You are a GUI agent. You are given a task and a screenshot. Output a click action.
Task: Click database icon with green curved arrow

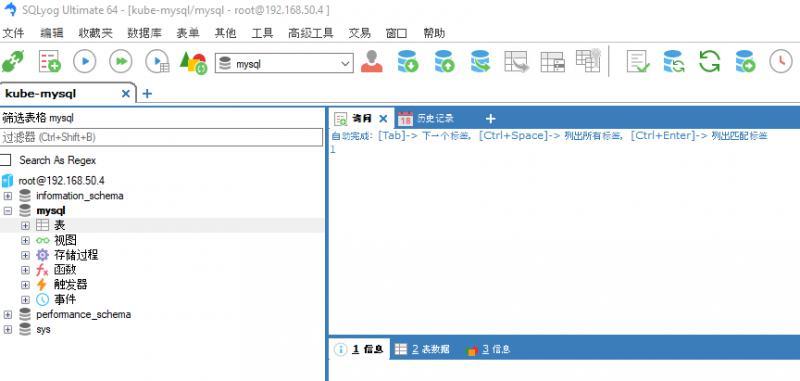tap(480, 62)
